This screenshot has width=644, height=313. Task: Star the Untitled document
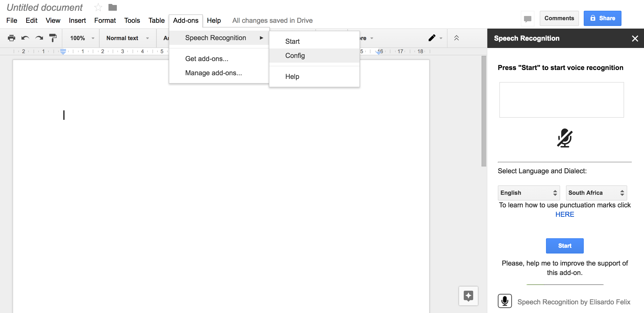(98, 7)
